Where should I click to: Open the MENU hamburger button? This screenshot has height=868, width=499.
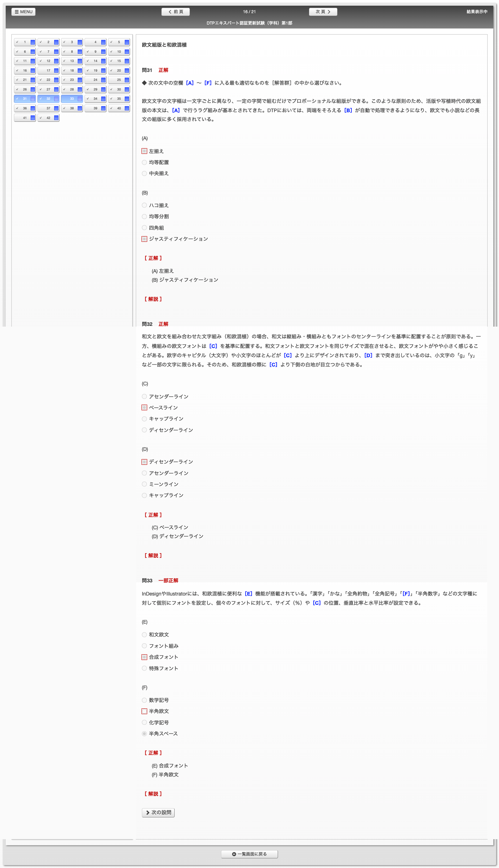24,12
